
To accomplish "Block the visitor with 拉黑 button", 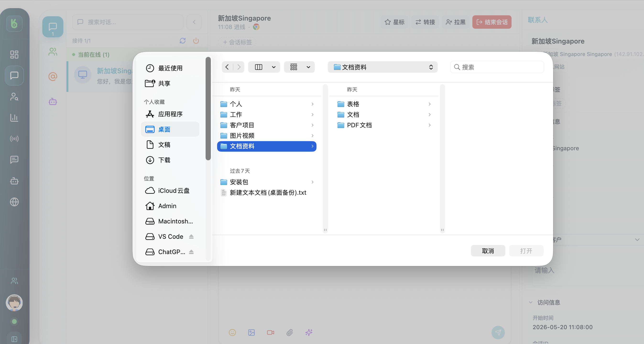I will [455, 22].
